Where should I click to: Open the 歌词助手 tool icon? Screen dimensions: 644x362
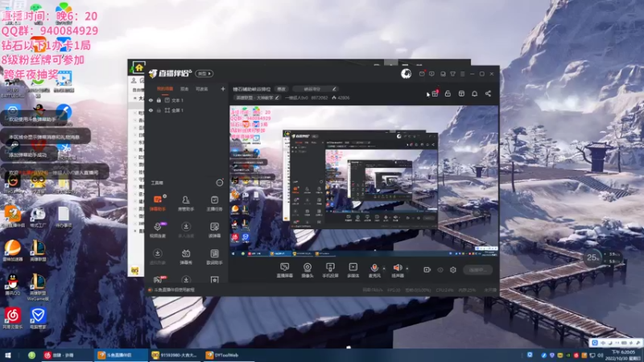coord(214,257)
